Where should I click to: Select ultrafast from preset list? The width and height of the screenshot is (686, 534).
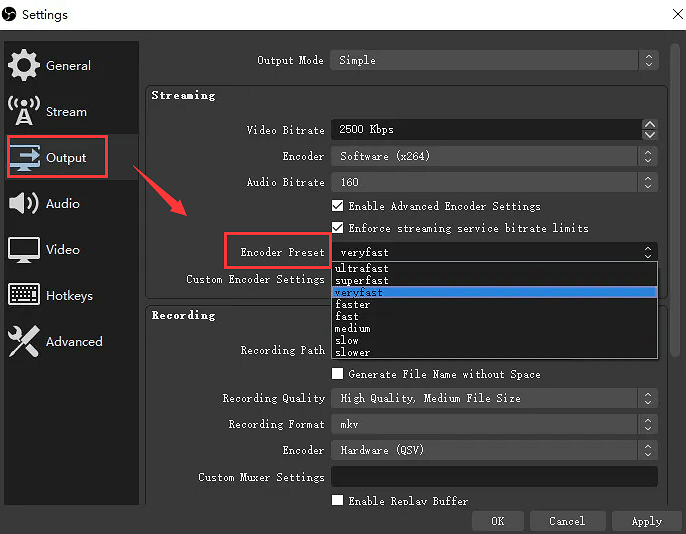click(x=362, y=269)
